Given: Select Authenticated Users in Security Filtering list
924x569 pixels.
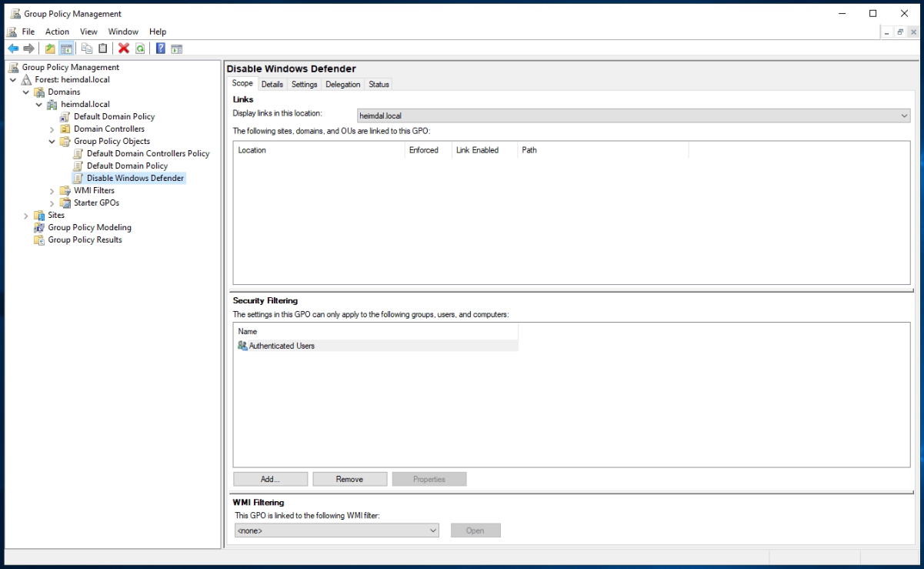Looking at the screenshot, I should [x=375, y=346].
